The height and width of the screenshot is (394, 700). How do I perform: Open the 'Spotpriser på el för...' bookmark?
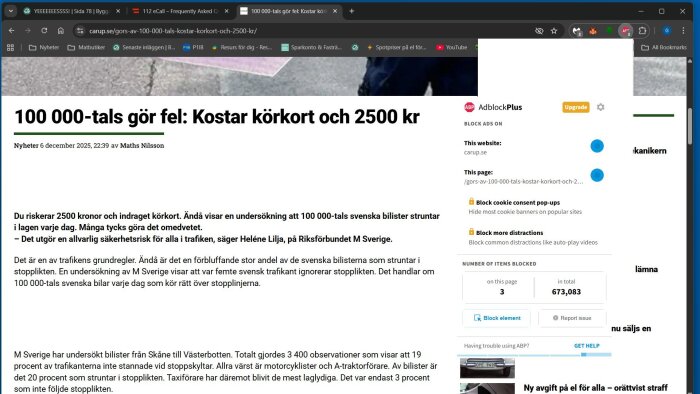coord(397,47)
